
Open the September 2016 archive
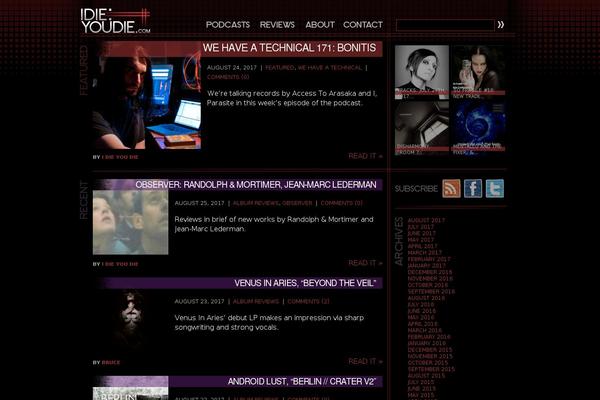(432, 292)
